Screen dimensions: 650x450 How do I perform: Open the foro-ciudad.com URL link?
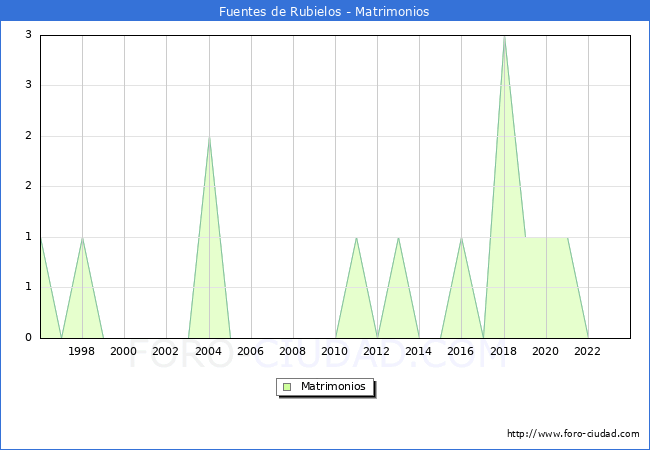pyautogui.click(x=573, y=434)
